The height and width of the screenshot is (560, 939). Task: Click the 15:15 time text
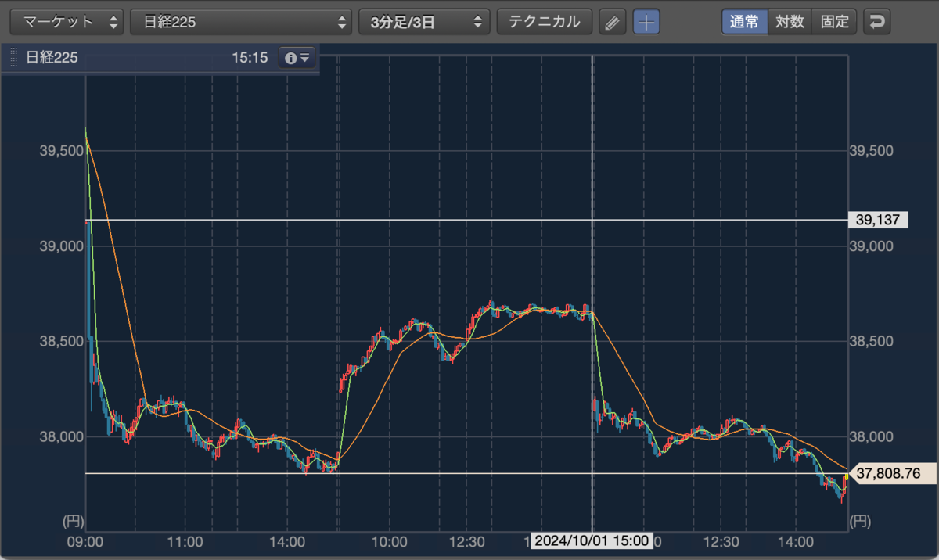[250, 57]
